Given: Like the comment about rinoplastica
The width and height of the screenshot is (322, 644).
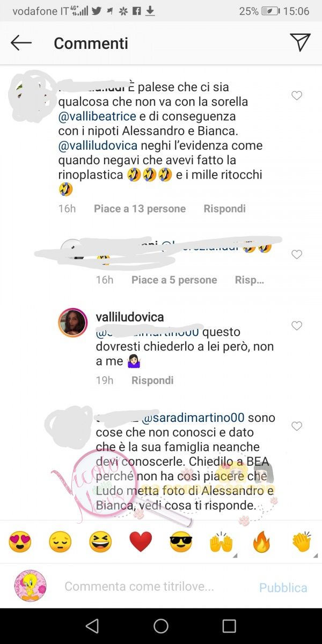Looking at the screenshot, I should click(x=297, y=96).
